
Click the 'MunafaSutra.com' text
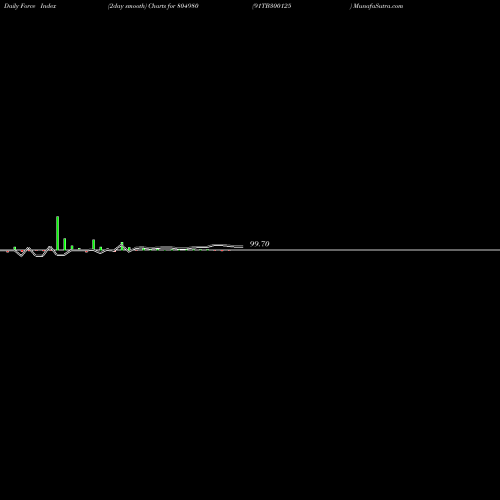coord(378,6)
